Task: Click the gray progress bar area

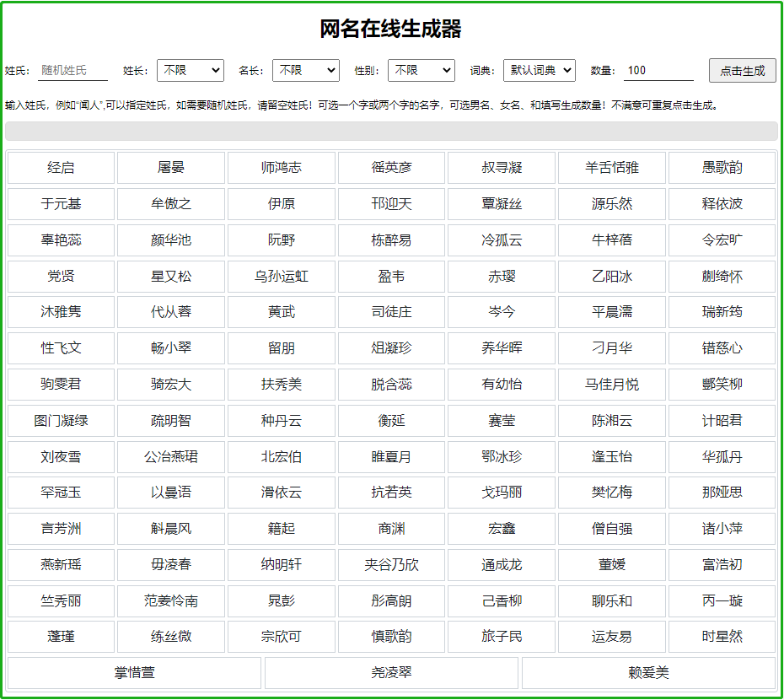Action: click(391, 131)
